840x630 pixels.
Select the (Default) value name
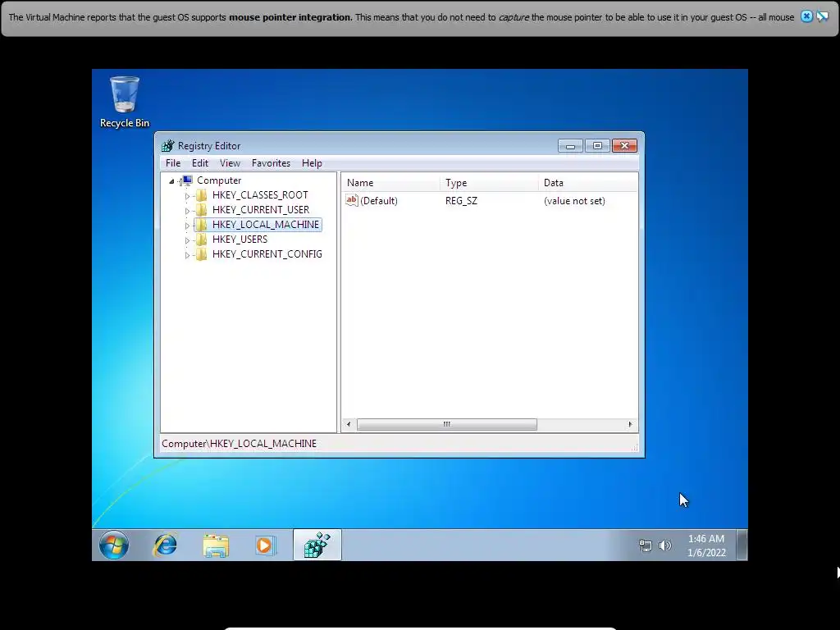(379, 201)
